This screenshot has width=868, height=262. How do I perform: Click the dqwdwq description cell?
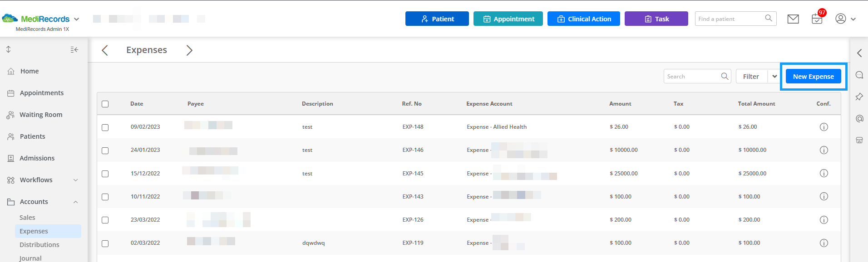click(313, 243)
